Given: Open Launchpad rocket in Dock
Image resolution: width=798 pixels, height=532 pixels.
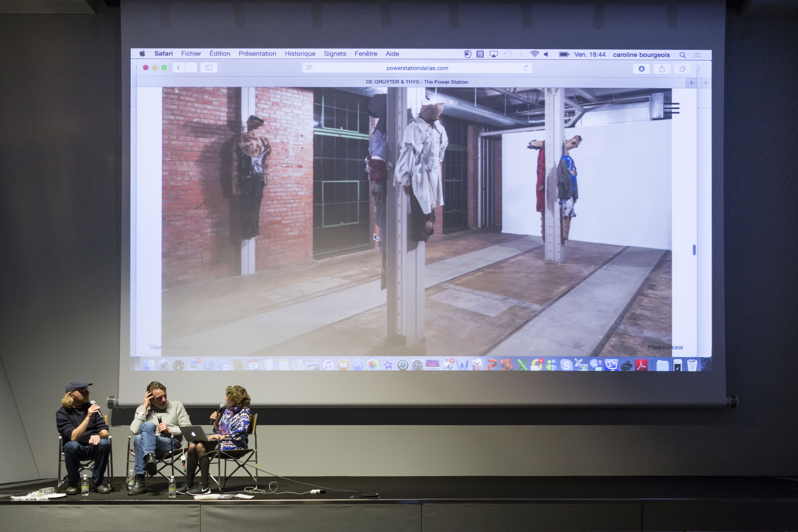Looking at the screenshot, I should coord(164,365).
